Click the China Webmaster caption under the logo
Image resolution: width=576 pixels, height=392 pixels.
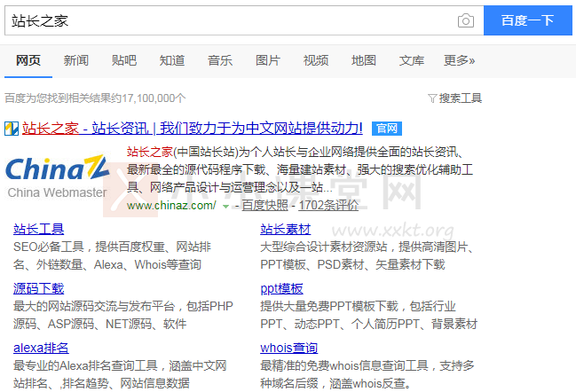58,192
